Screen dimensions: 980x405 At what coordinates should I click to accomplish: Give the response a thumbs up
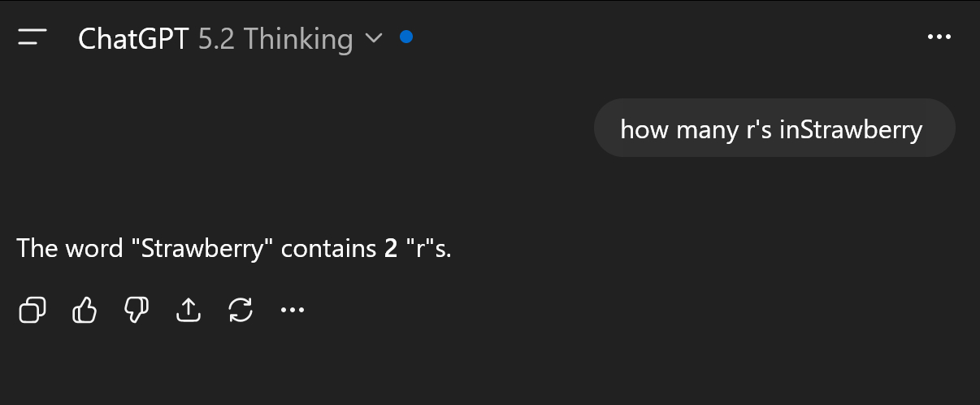click(x=85, y=309)
